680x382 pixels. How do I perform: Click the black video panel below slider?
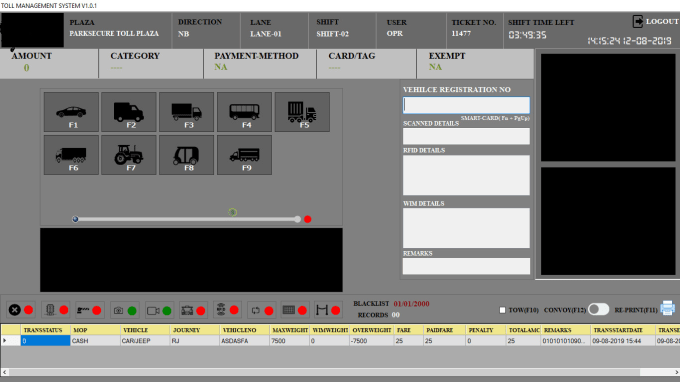point(191,260)
